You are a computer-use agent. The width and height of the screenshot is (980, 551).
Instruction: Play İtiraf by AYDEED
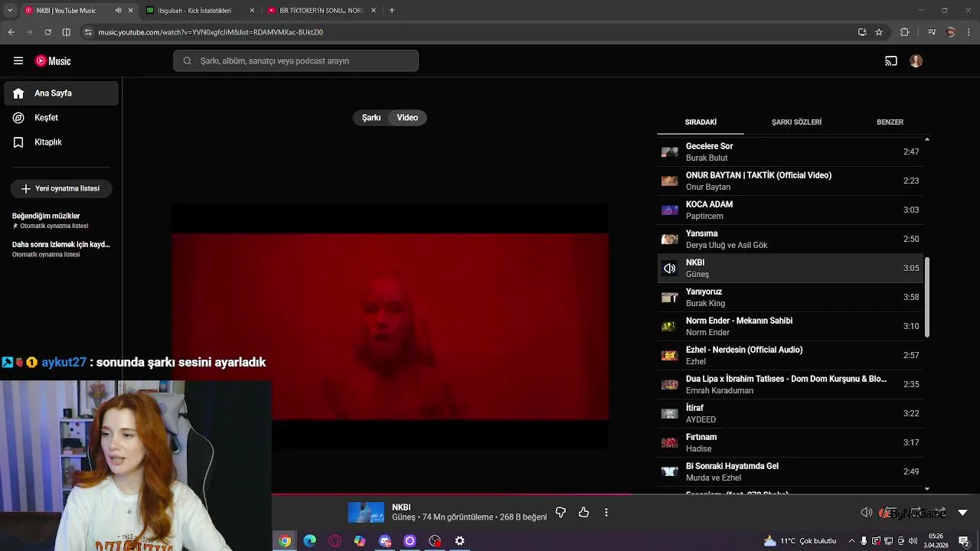tap(790, 413)
